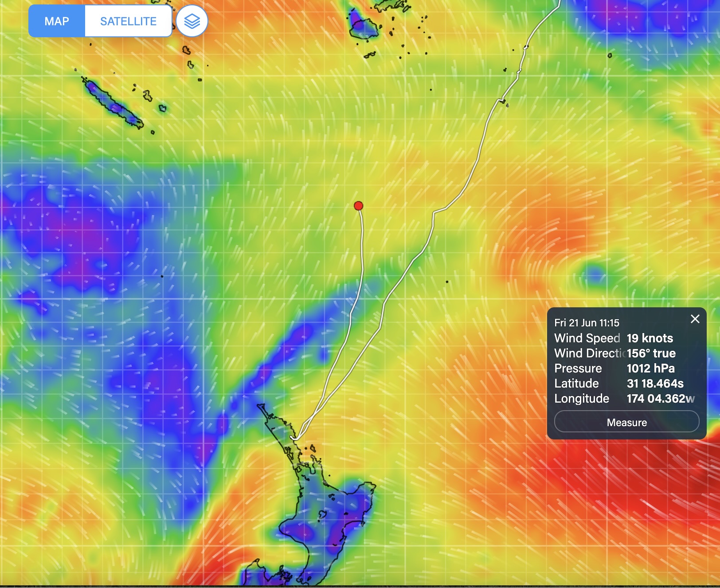Image resolution: width=720 pixels, height=588 pixels.
Task: Click the longitude value 174 04.362w
Action: pos(660,399)
